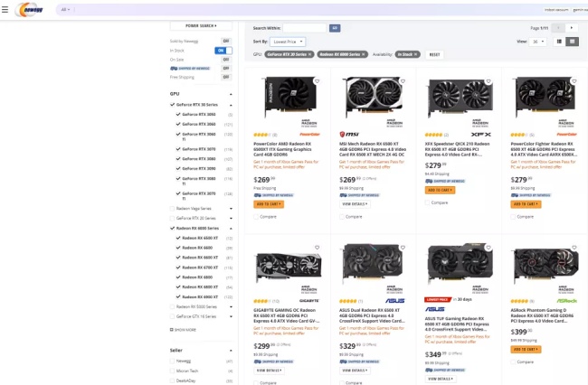The image size is (588, 385).
Task: Add XFX Speedster QICK 210 to wishlist
Action: (x=488, y=81)
